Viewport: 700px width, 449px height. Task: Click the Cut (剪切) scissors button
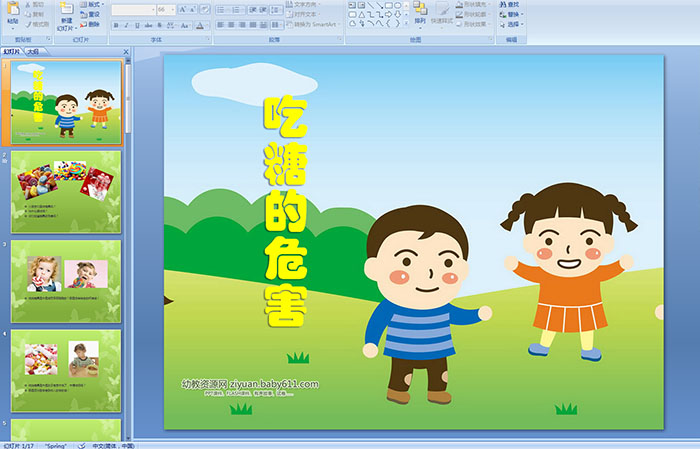pyautogui.click(x=35, y=4)
